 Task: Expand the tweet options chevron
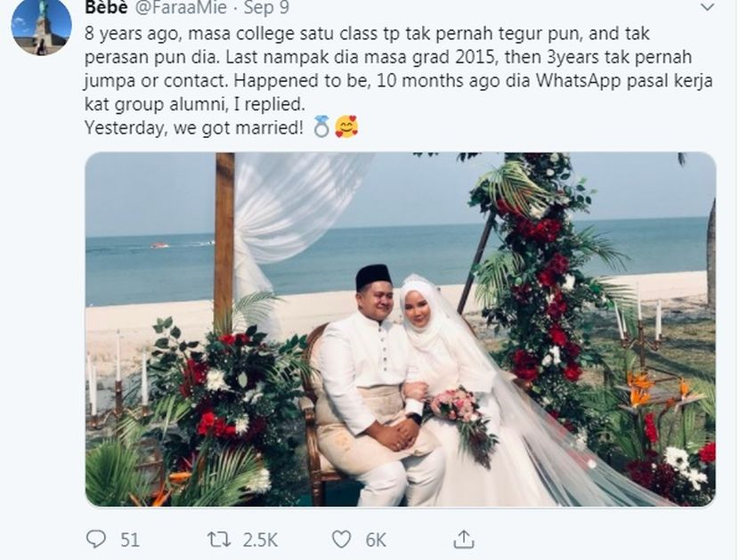pyautogui.click(x=707, y=8)
